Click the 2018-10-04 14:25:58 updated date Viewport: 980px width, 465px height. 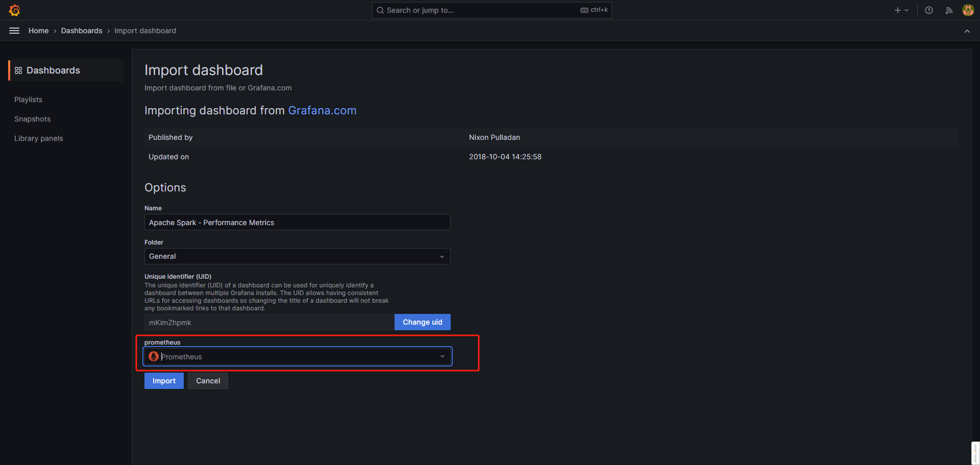(x=505, y=157)
